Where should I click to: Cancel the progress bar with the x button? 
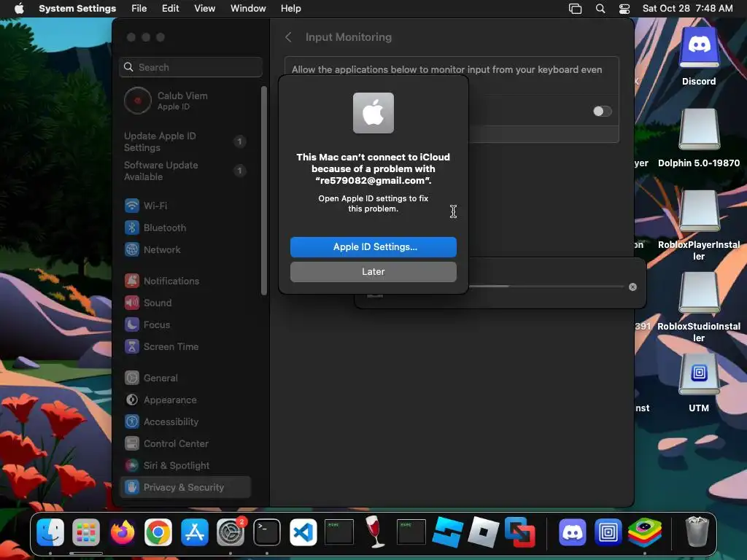[x=632, y=287]
